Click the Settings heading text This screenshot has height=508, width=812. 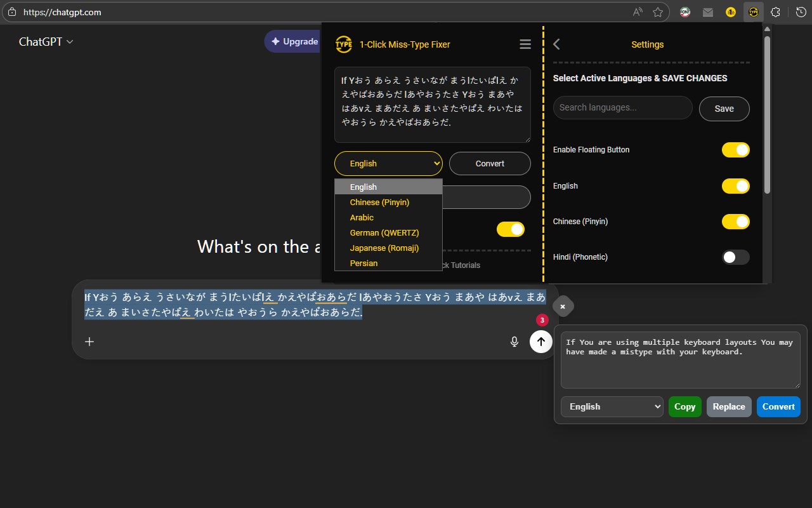648,44
